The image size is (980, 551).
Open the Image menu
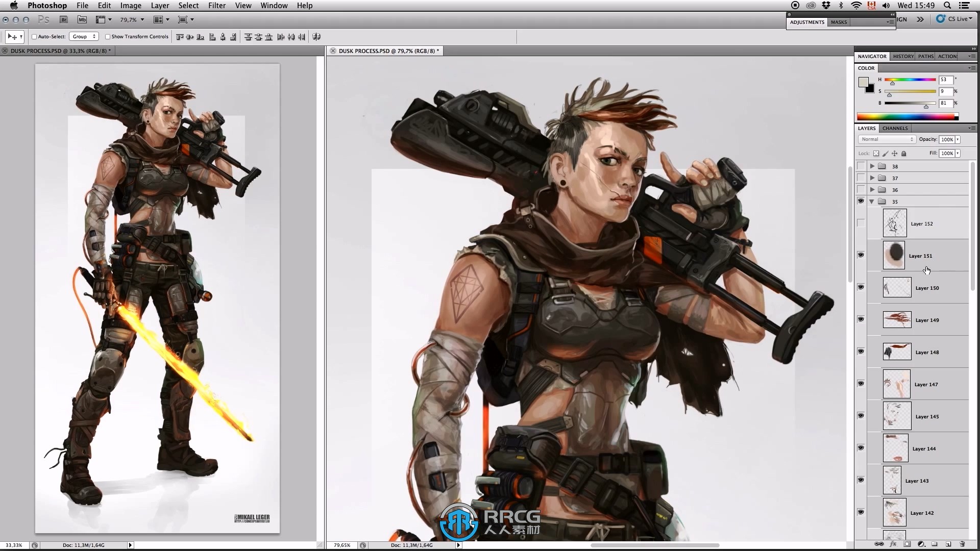131,6
